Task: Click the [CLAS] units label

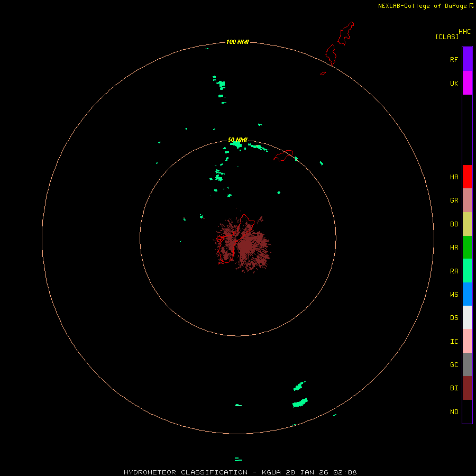Action: click(x=447, y=36)
